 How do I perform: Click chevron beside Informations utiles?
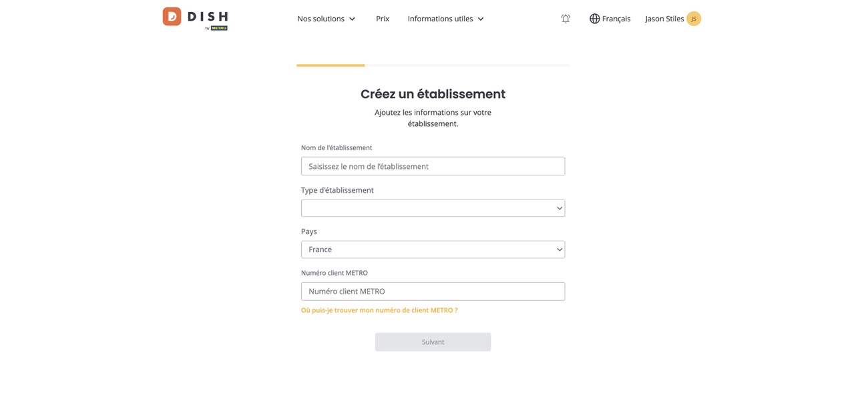coord(481,19)
